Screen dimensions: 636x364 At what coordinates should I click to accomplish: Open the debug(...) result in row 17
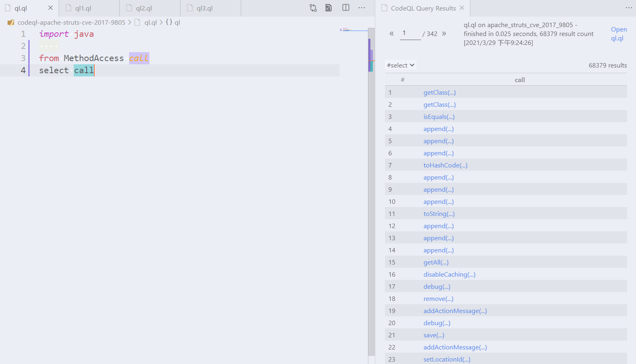coord(437,287)
